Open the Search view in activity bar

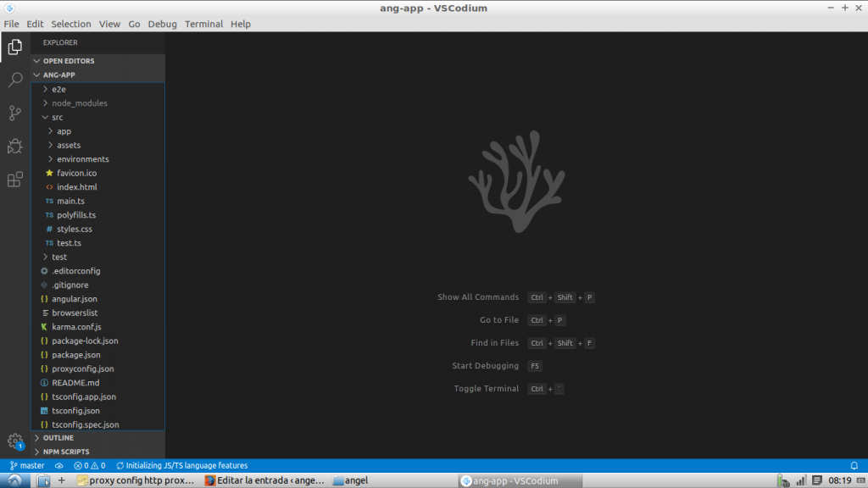tap(15, 80)
